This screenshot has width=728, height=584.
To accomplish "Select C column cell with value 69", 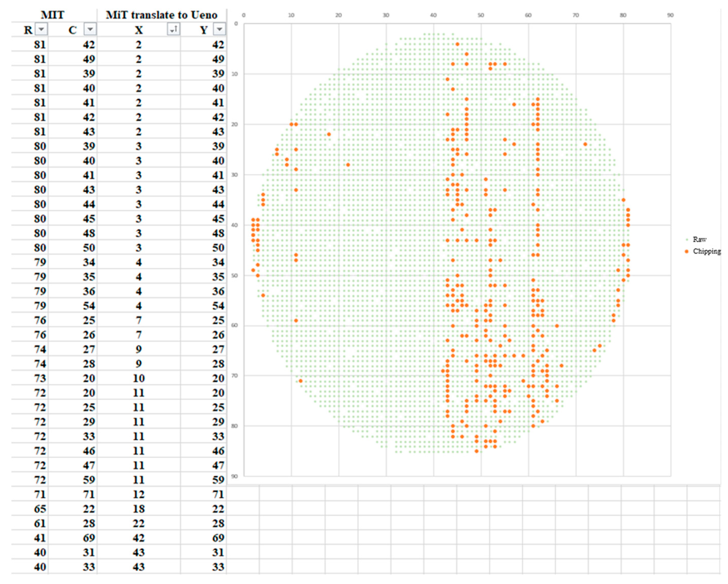I will [x=89, y=538].
